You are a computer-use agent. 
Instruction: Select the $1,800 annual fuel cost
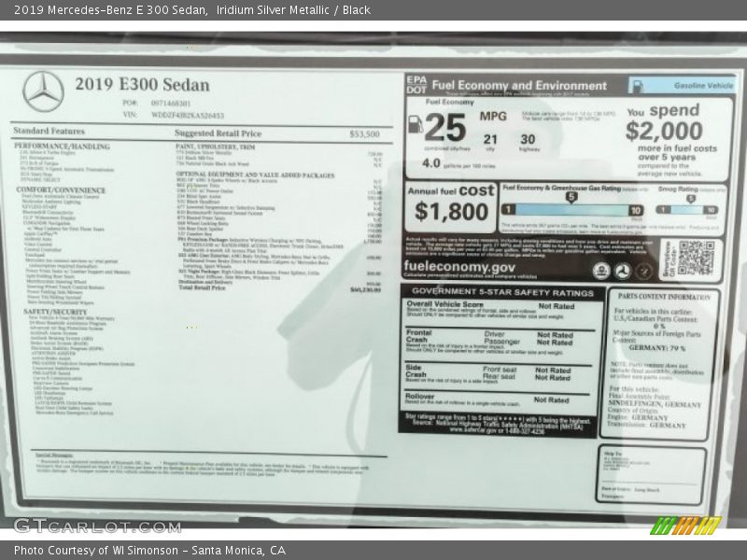click(451, 212)
